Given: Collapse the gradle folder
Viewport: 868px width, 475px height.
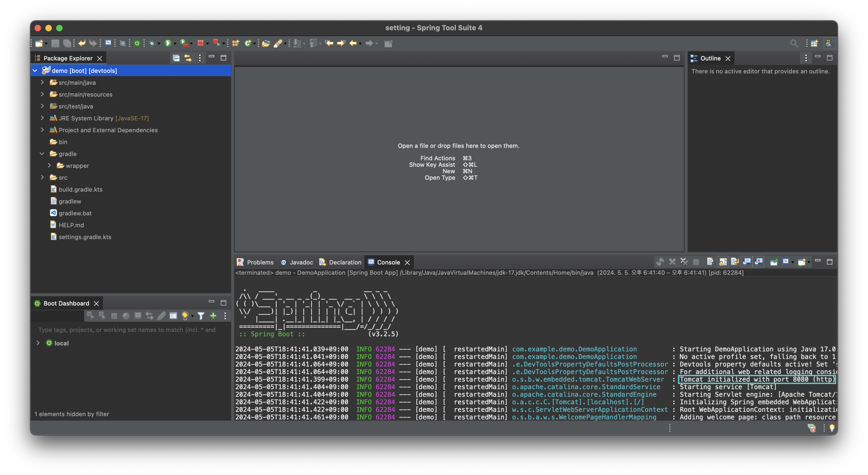Looking at the screenshot, I should (42, 154).
